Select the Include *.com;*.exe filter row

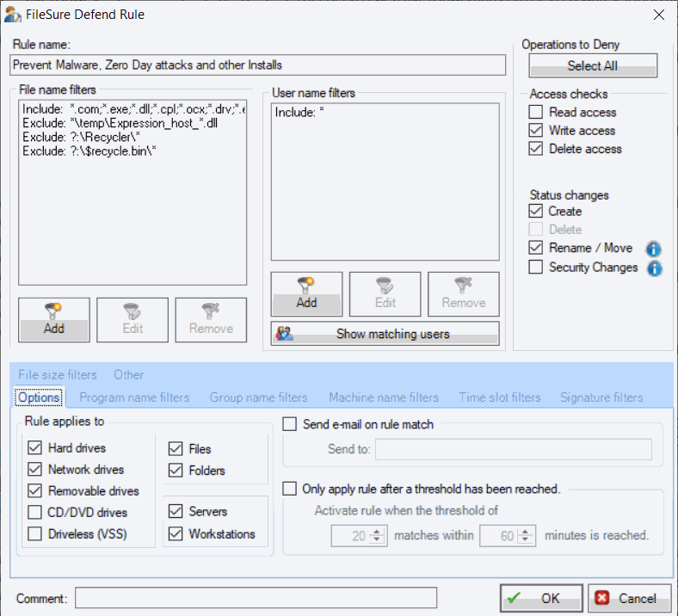coord(133,109)
